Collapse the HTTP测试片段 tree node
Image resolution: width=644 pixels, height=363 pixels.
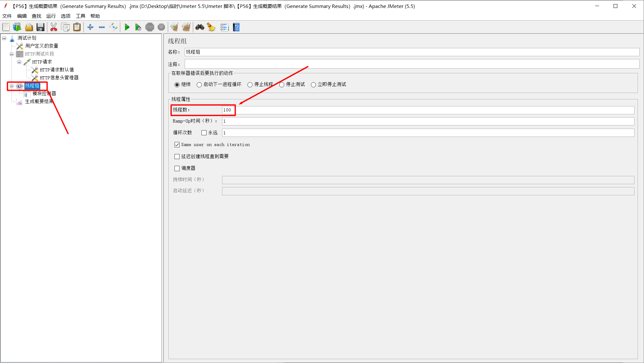[x=12, y=54]
